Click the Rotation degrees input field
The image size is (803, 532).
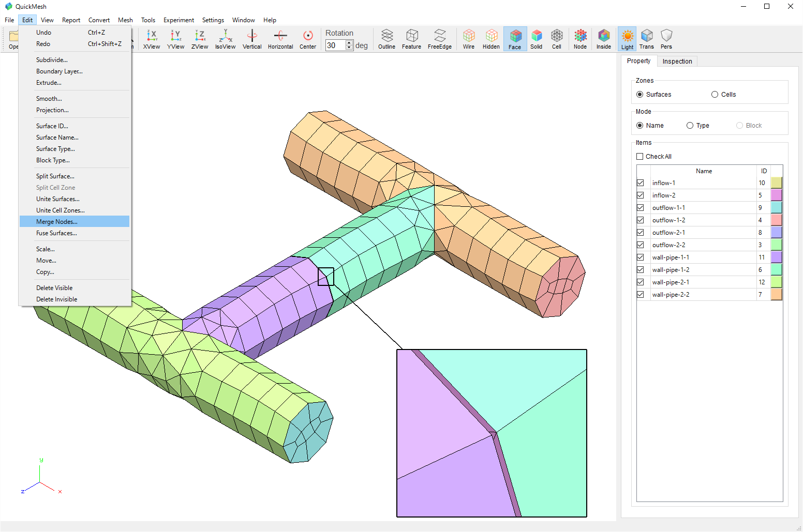(335, 45)
